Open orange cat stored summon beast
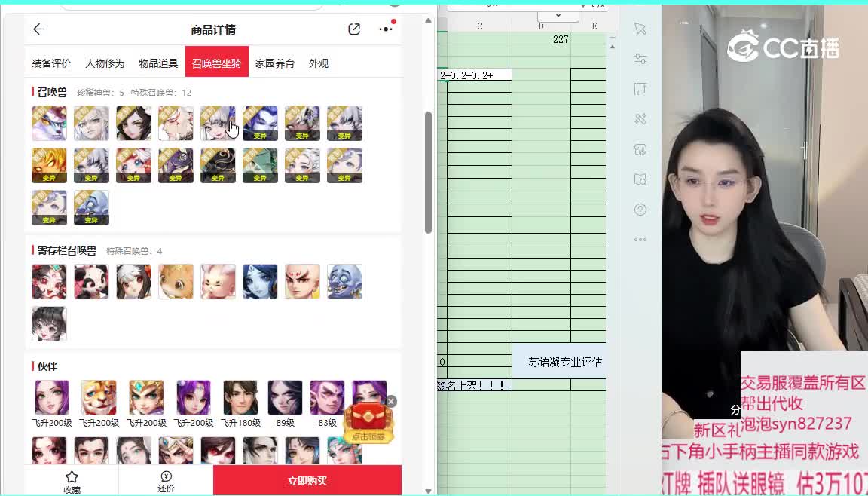The height and width of the screenshot is (496, 868). coord(176,282)
